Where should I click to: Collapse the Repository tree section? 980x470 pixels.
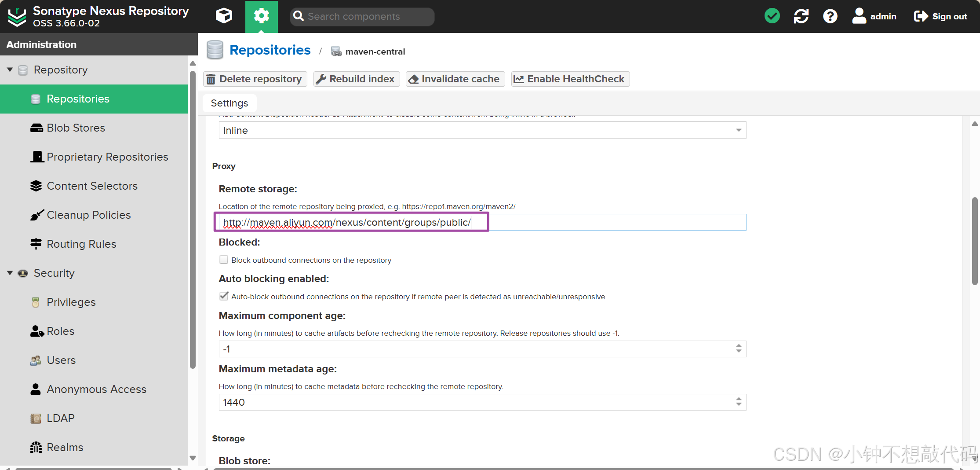[x=10, y=70]
